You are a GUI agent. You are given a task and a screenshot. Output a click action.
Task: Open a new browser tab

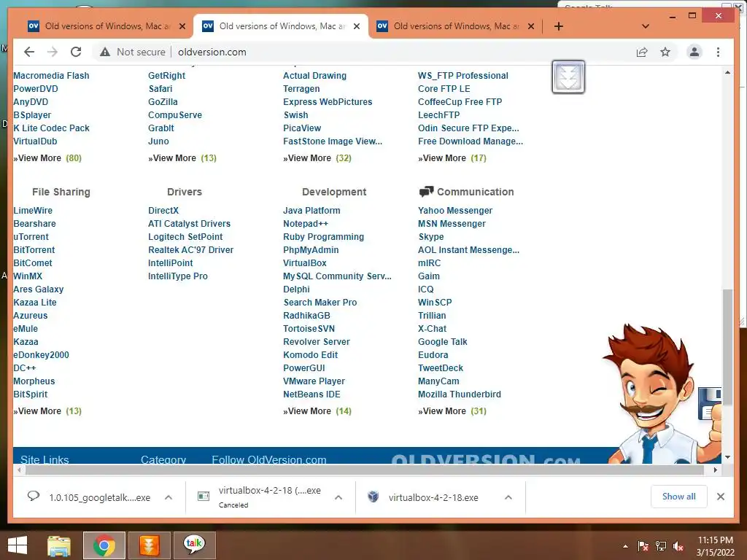[559, 26]
